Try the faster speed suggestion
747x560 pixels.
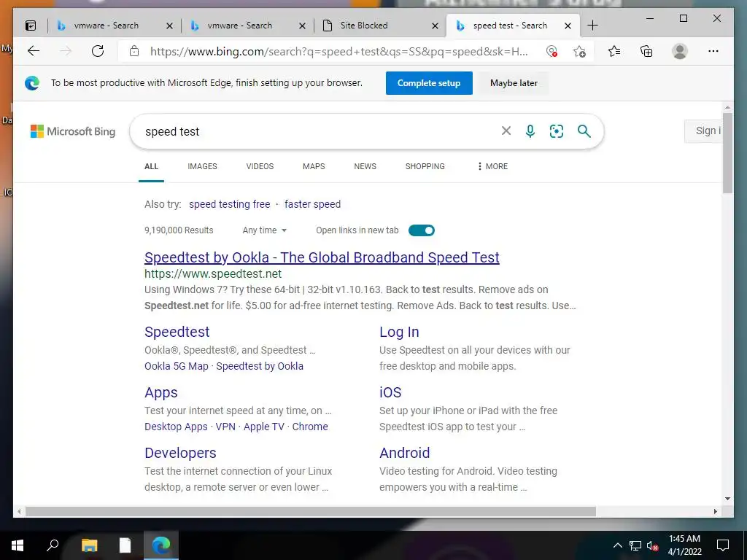click(312, 204)
